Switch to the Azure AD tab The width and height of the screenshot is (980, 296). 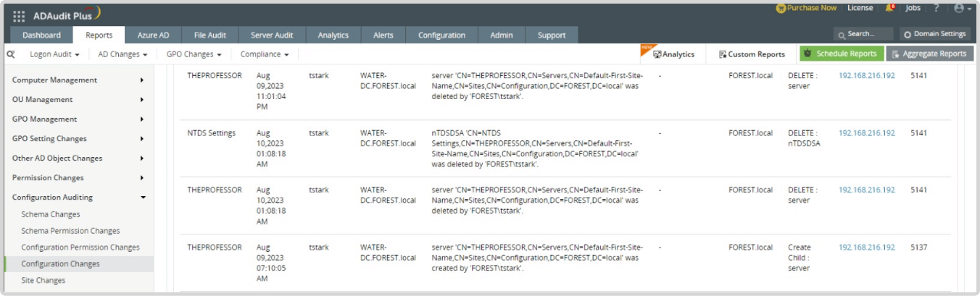pyautogui.click(x=153, y=35)
